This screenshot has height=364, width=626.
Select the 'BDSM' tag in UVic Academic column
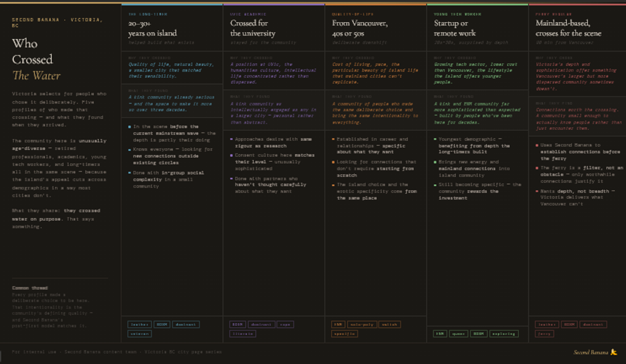pos(237,324)
